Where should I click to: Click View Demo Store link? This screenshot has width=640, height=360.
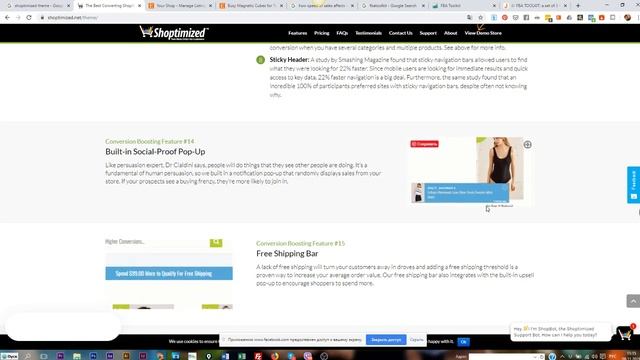(x=483, y=33)
